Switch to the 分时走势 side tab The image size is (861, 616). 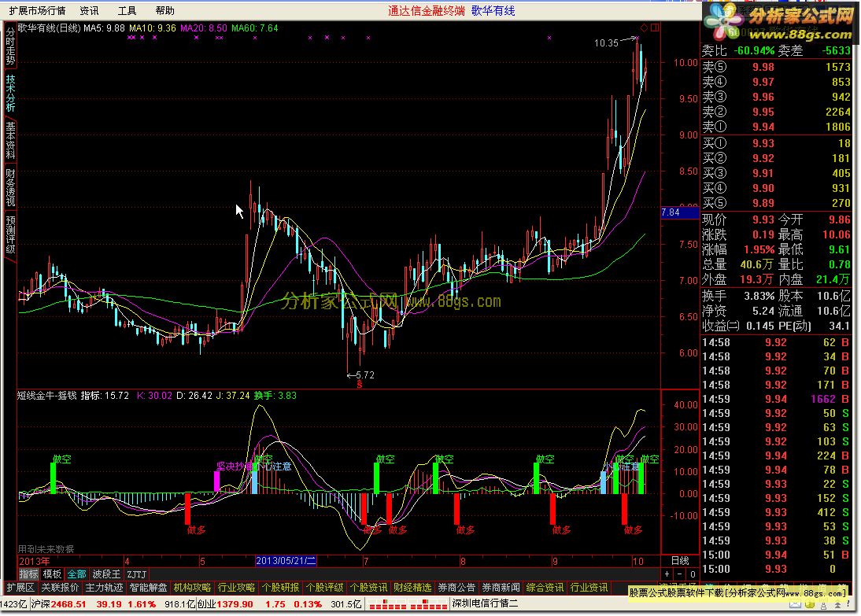click(x=10, y=46)
